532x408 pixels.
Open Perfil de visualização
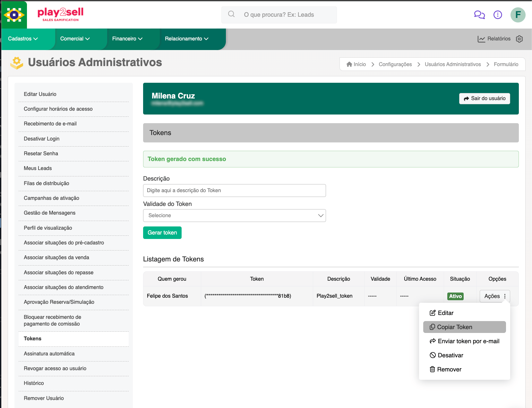pos(73,228)
